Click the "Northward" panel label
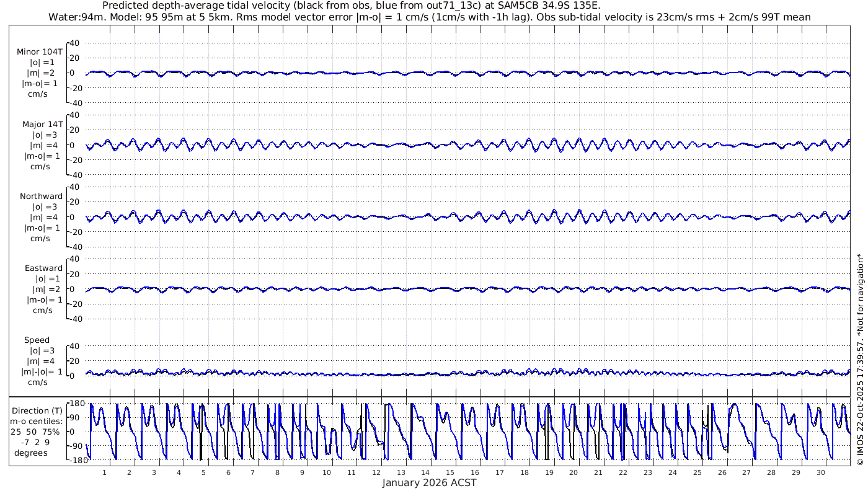Image resolution: width=868 pixels, height=496 pixels. click(x=41, y=196)
